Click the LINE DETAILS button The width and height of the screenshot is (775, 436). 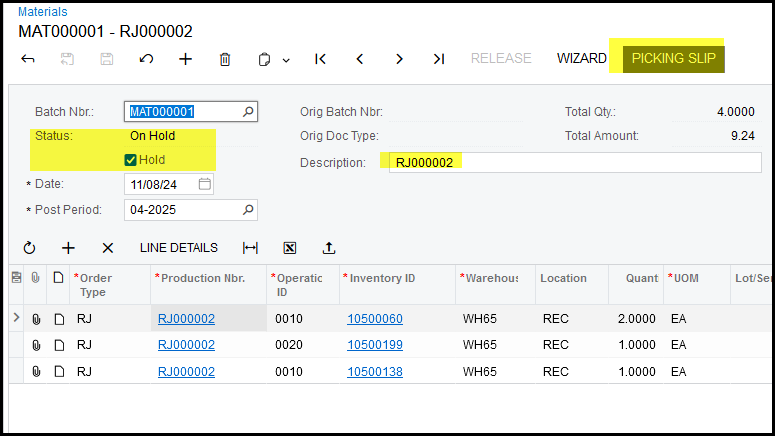[178, 248]
